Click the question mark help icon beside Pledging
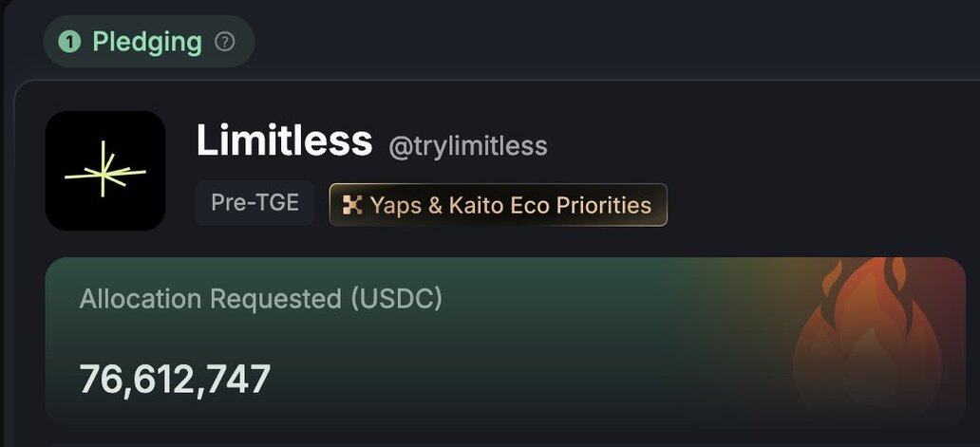The height and width of the screenshot is (447, 980). (x=225, y=42)
